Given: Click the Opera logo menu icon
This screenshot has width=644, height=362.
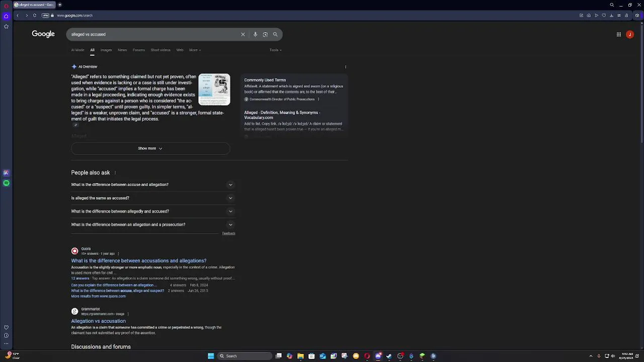Looking at the screenshot, I should 6,6.
